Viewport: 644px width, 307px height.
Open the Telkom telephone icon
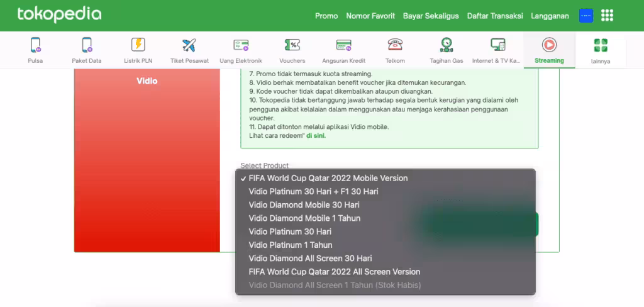click(x=395, y=45)
